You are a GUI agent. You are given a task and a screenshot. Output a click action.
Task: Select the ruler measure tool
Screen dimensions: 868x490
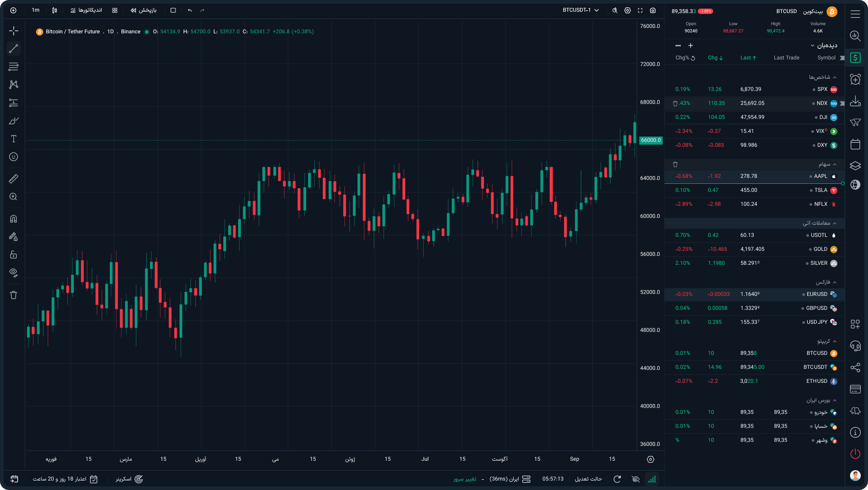[14, 179]
